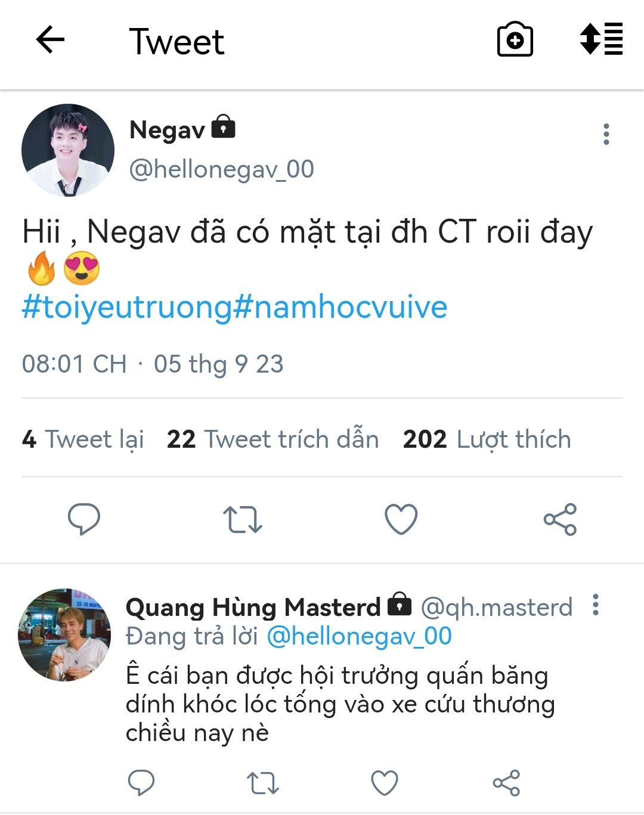The width and height of the screenshot is (644, 815).
Task: Reply to Negav's tweet
Action: click(84, 519)
